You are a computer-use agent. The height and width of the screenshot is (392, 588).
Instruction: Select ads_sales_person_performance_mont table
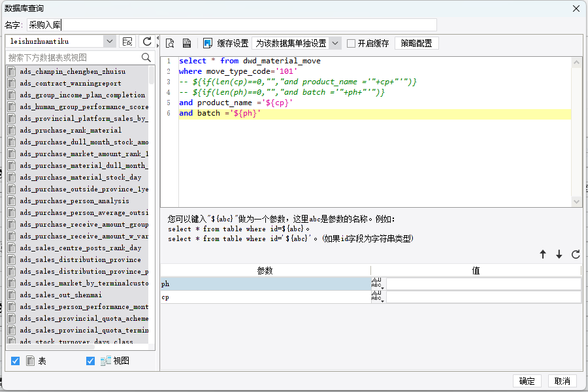[84, 307]
